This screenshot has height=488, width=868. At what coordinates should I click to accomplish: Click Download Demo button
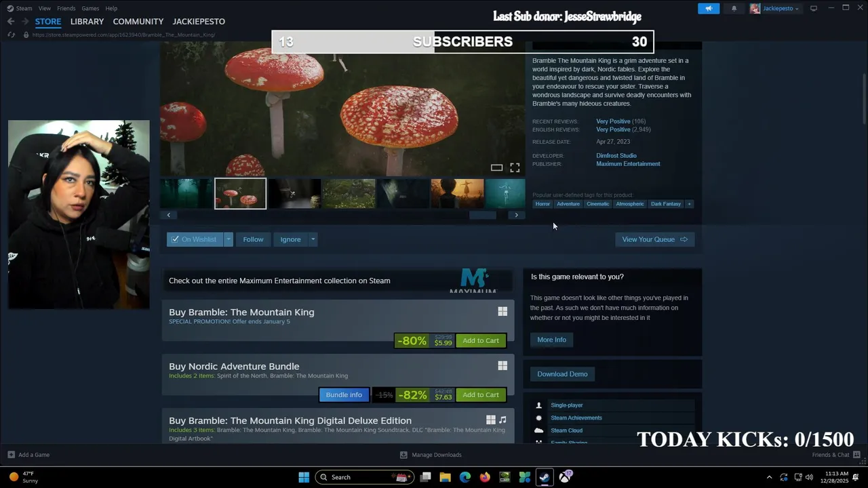coord(562,374)
